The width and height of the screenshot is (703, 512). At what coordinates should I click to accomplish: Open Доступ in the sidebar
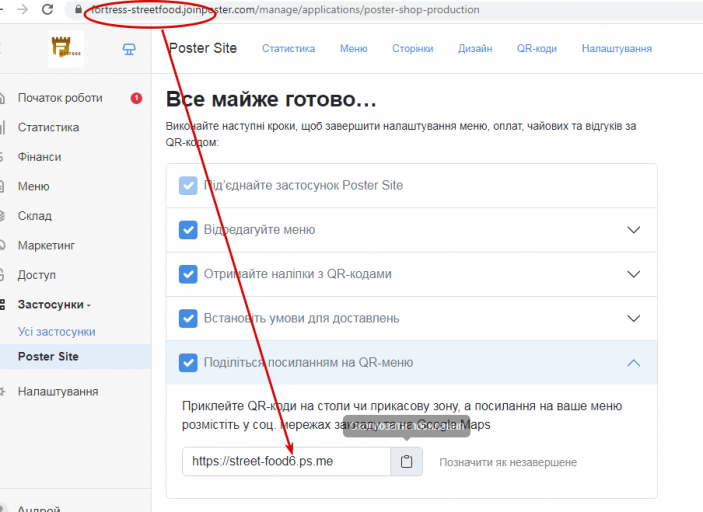click(37, 275)
